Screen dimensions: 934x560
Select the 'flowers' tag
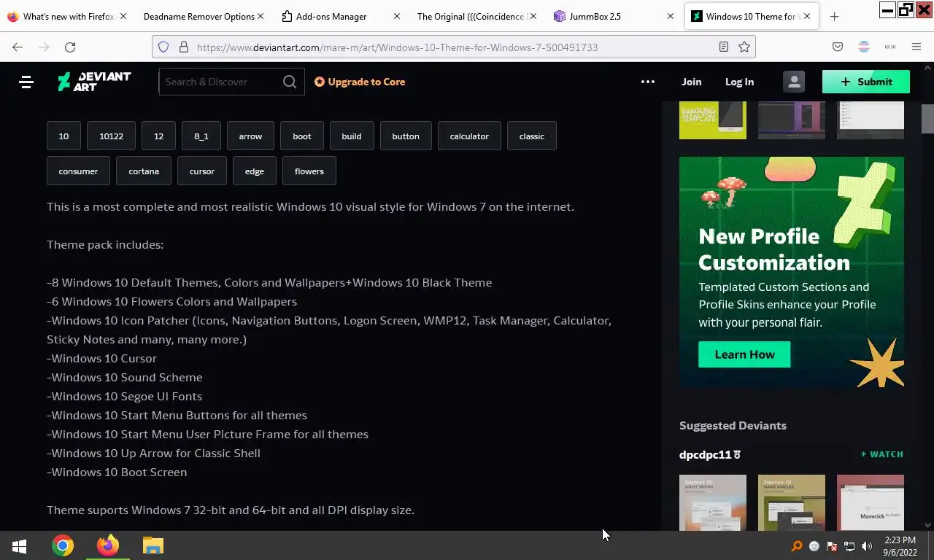click(x=309, y=171)
